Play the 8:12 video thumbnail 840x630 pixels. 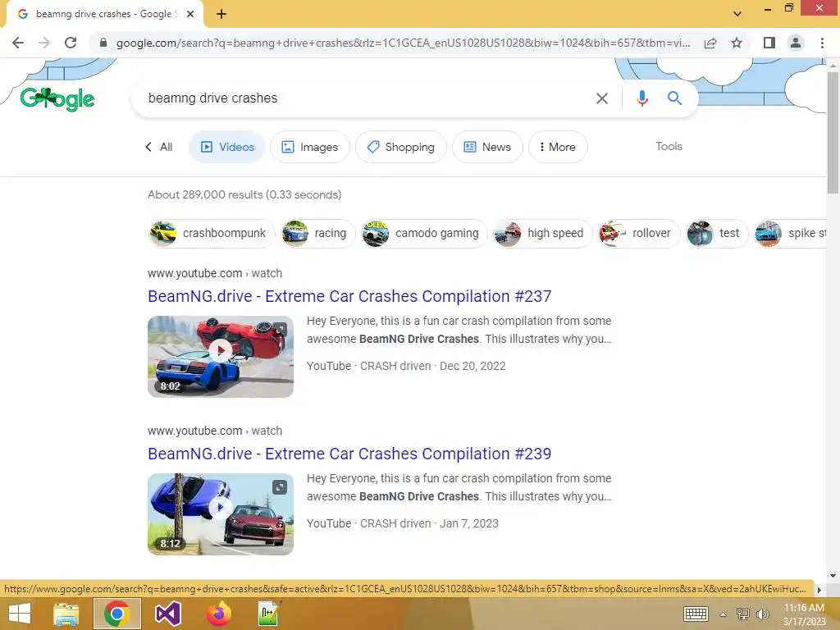(x=221, y=514)
